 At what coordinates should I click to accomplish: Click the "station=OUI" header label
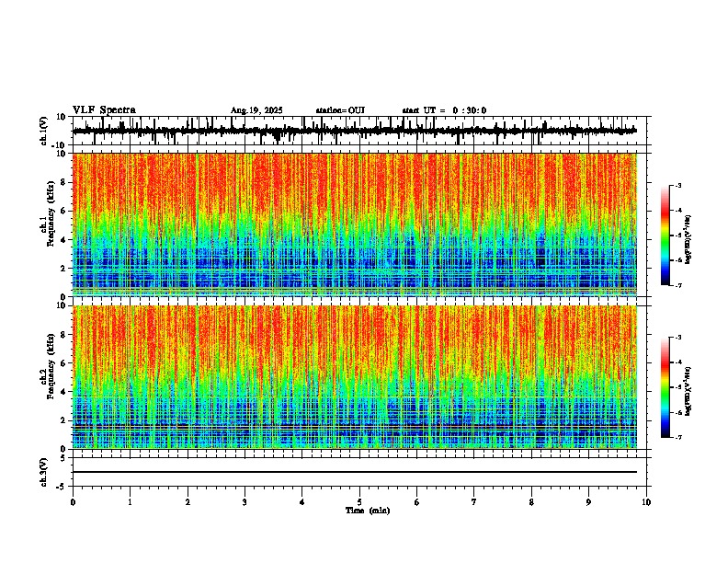340,110
